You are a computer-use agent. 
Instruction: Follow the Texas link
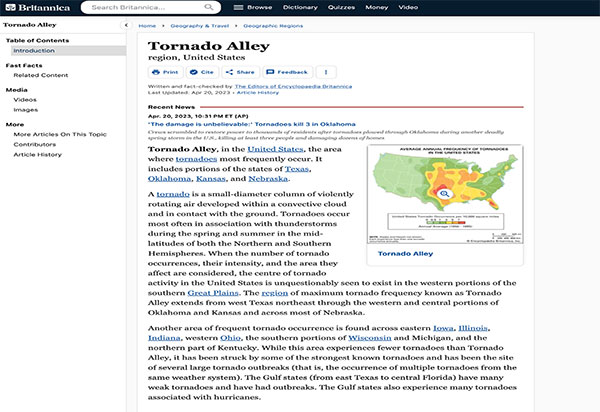[297, 169]
